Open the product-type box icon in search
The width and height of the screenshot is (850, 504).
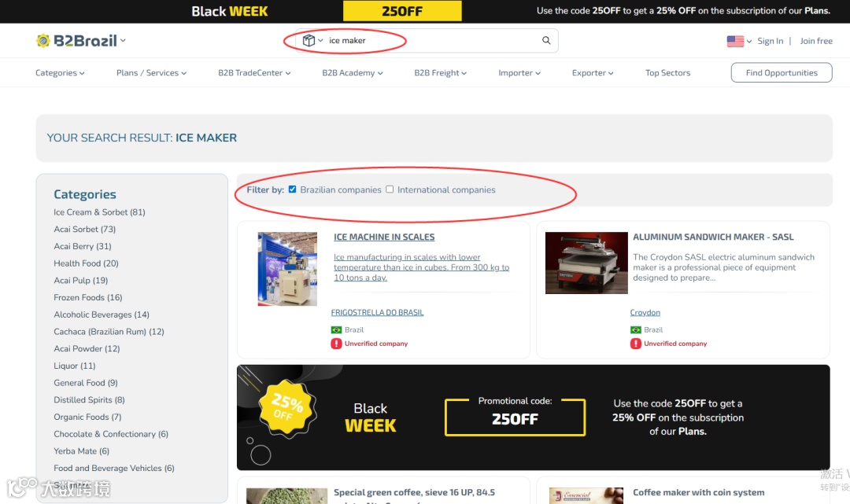[309, 41]
